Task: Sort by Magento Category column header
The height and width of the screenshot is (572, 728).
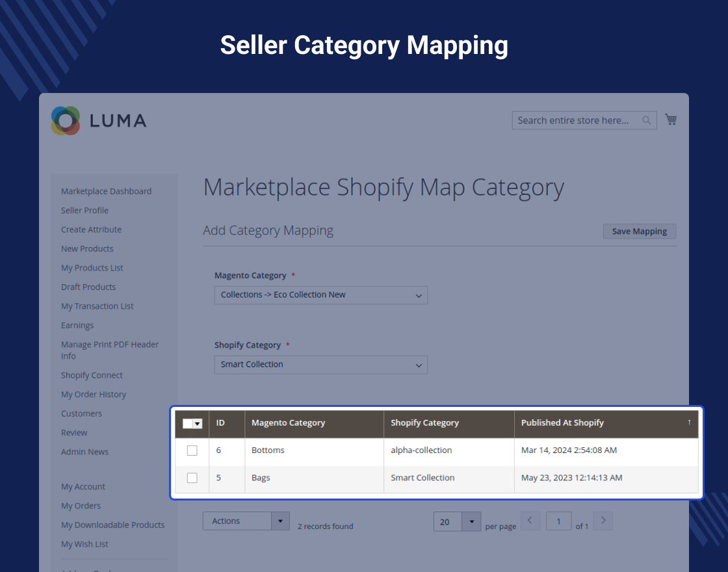Action: click(315, 423)
